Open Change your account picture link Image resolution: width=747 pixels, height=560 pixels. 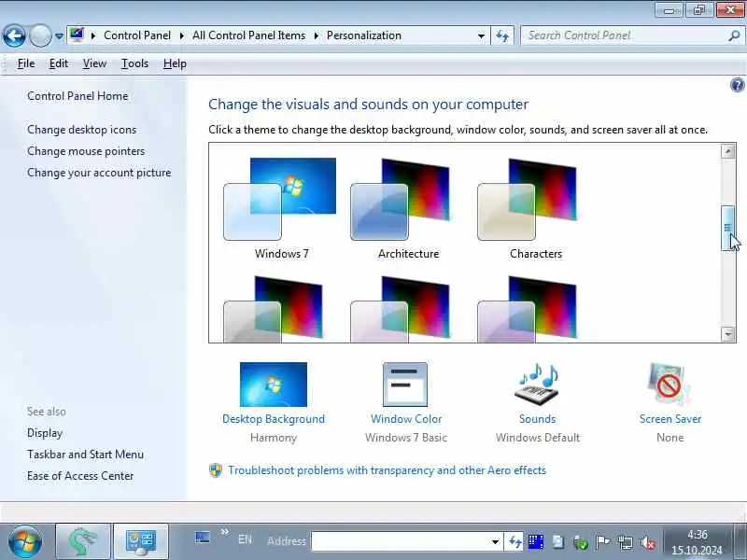[x=99, y=173]
